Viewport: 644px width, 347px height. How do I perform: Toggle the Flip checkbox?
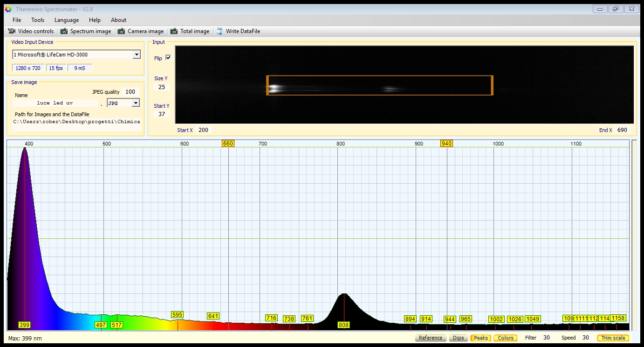pyautogui.click(x=168, y=58)
